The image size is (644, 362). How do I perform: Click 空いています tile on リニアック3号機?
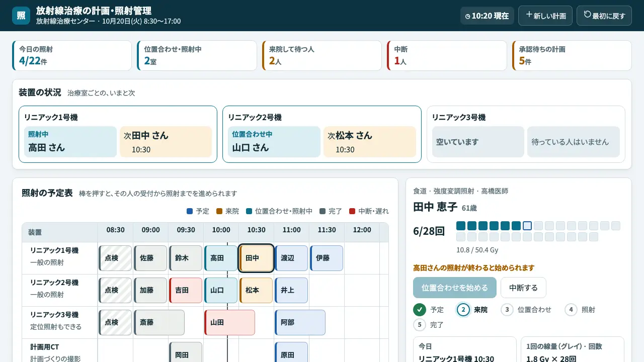coord(478,142)
